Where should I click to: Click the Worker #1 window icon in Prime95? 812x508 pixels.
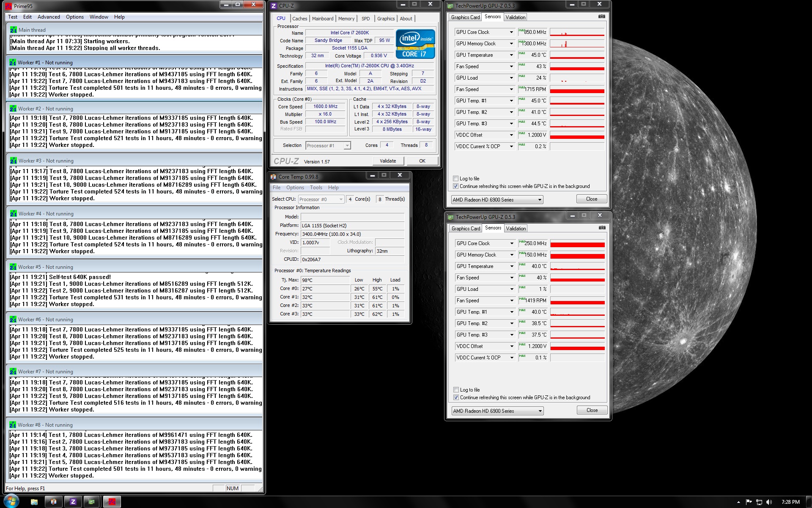click(x=13, y=62)
